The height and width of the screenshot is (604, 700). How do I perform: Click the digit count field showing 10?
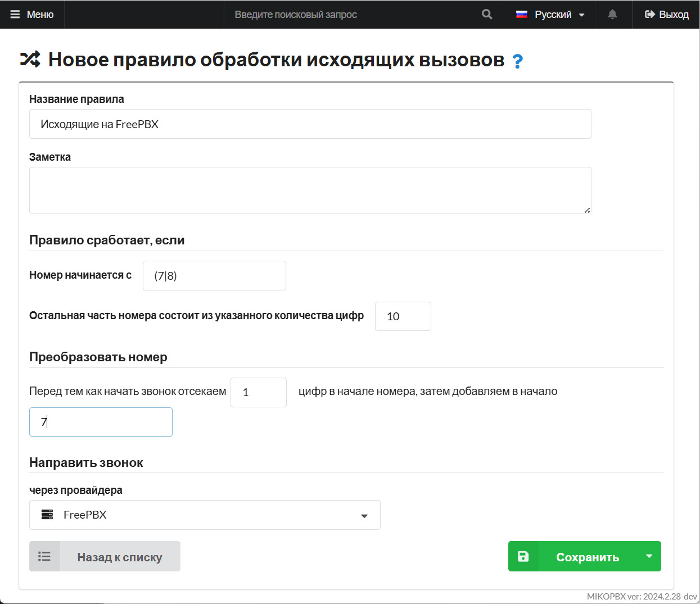[403, 316]
